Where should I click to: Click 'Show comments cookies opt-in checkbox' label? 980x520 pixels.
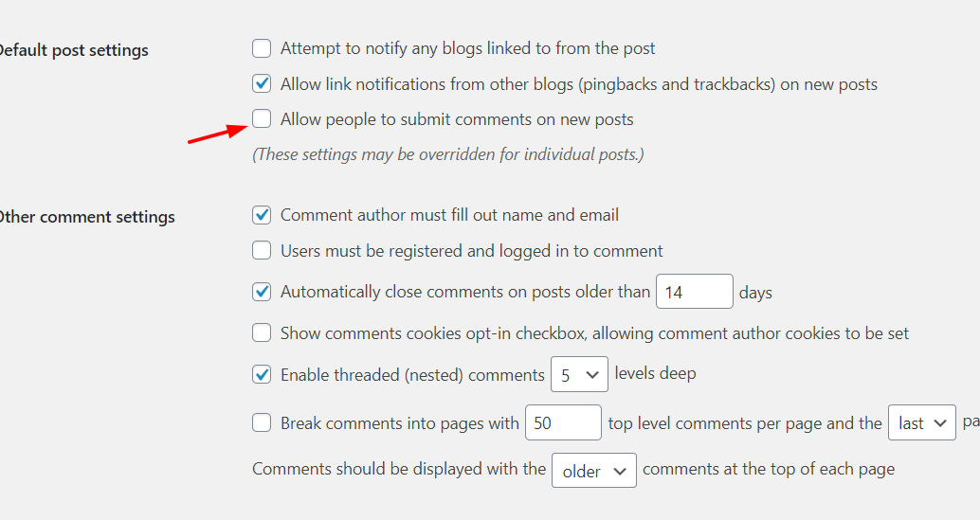tap(594, 333)
